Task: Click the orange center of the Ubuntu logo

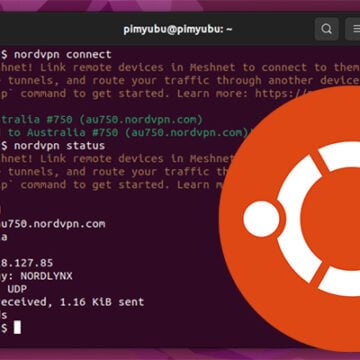Action: 330,218
